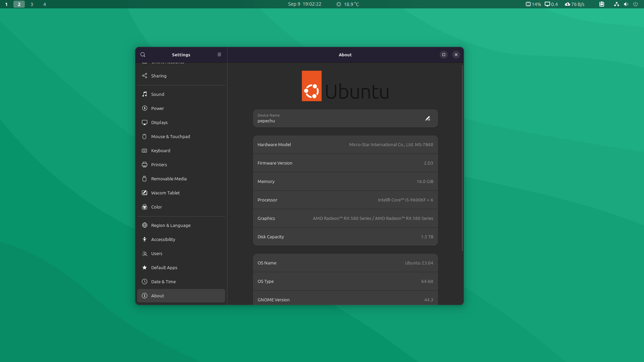
Task: Switch to workspace 3 in top bar
Action: point(32,4)
